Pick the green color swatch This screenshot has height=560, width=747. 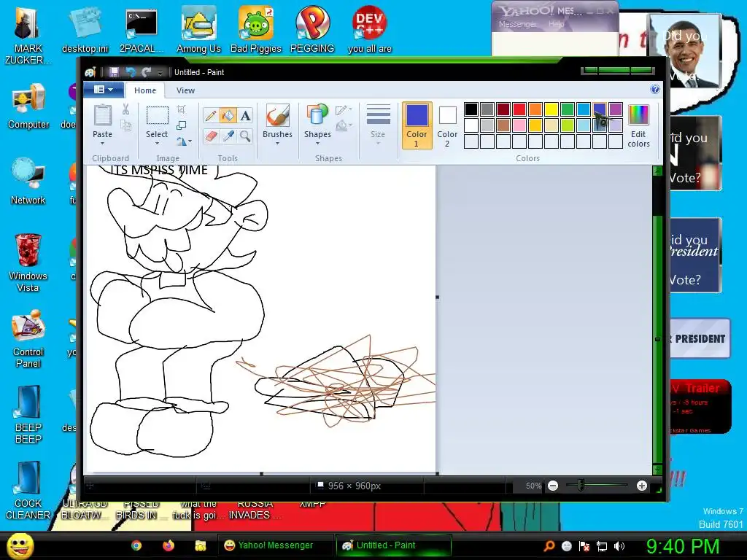(x=568, y=109)
